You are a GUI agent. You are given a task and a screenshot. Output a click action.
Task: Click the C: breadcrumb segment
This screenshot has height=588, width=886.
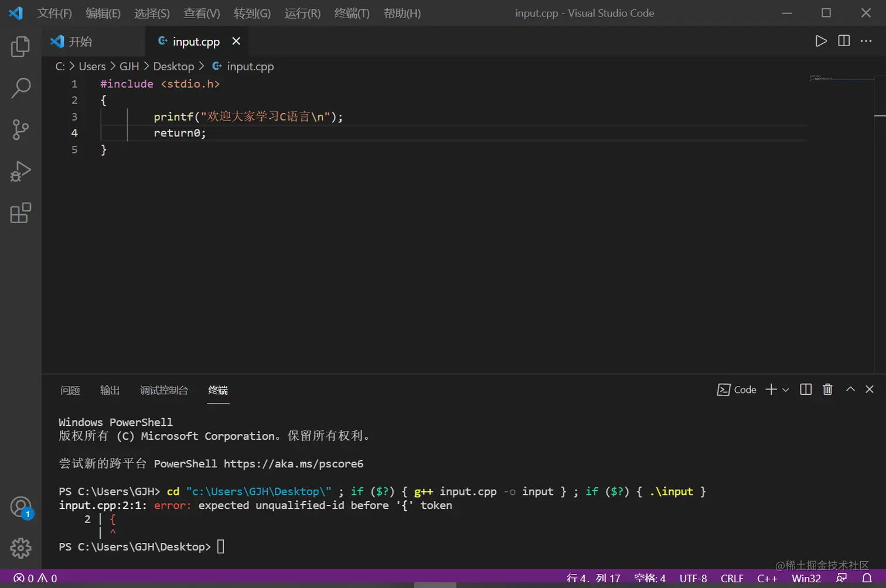(60, 66)
